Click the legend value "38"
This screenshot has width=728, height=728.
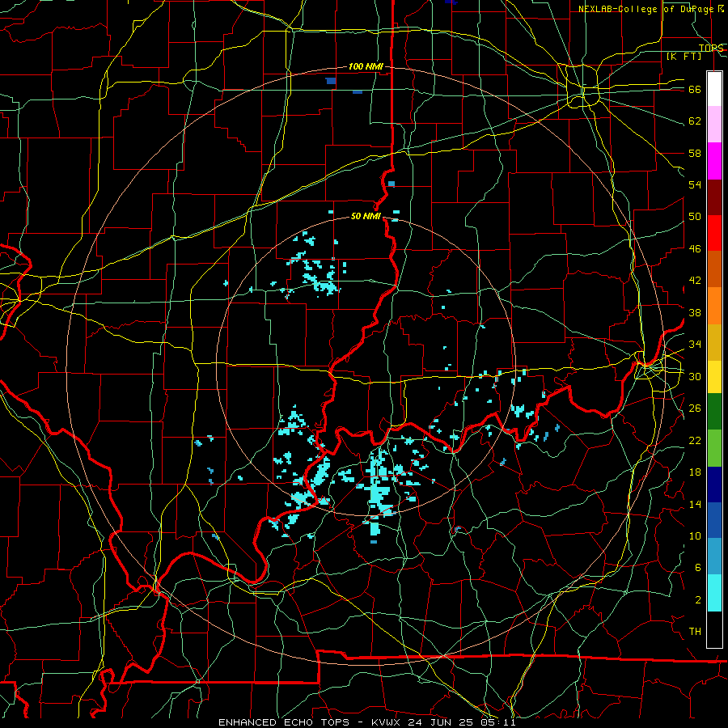coord(695,312)
